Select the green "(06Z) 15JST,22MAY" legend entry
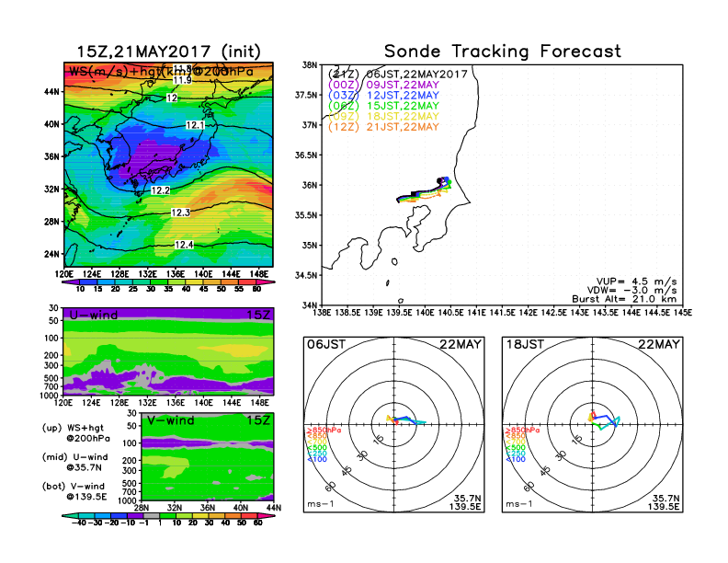The height and width of the screenshot is (563, 728). [383, 106]
